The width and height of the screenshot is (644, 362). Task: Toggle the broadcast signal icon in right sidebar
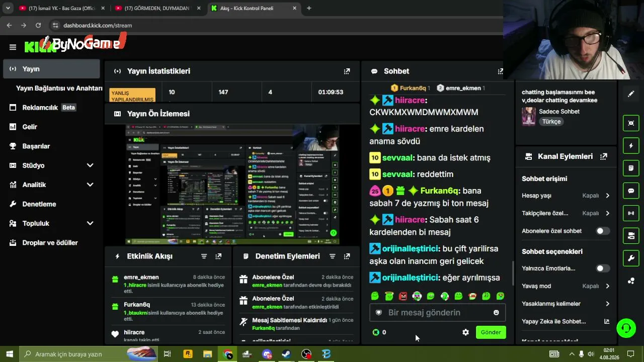(x=631, y=213)
